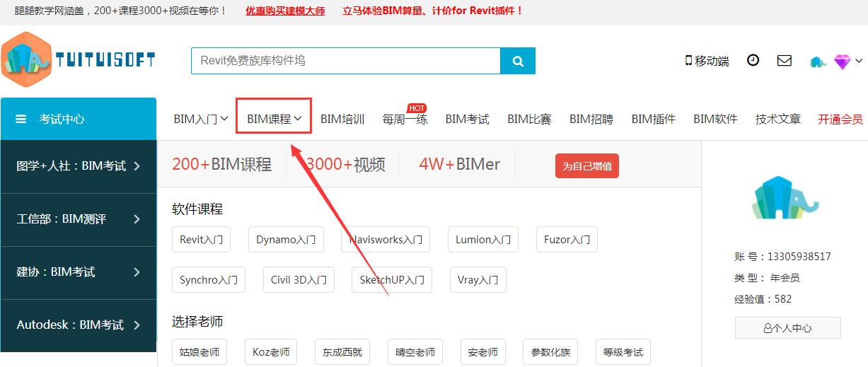Click account number 13305938517

point(799,256)
